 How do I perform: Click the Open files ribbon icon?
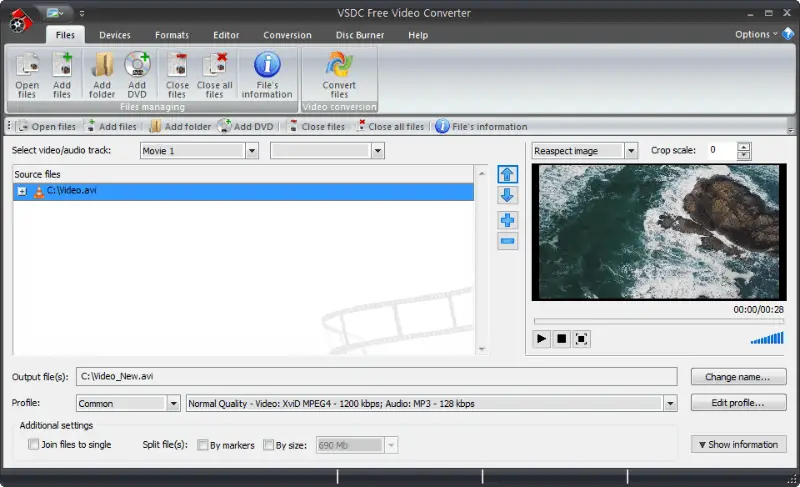pos(27,75)
